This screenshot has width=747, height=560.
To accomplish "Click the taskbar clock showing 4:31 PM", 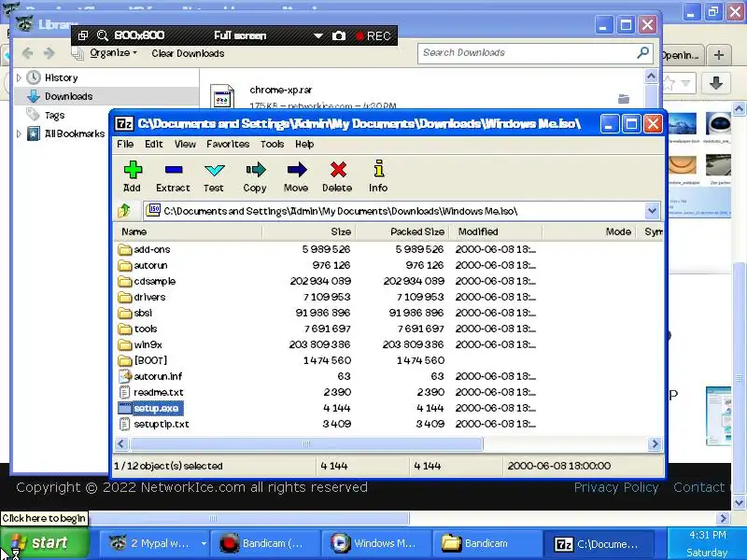I will 708,535.
